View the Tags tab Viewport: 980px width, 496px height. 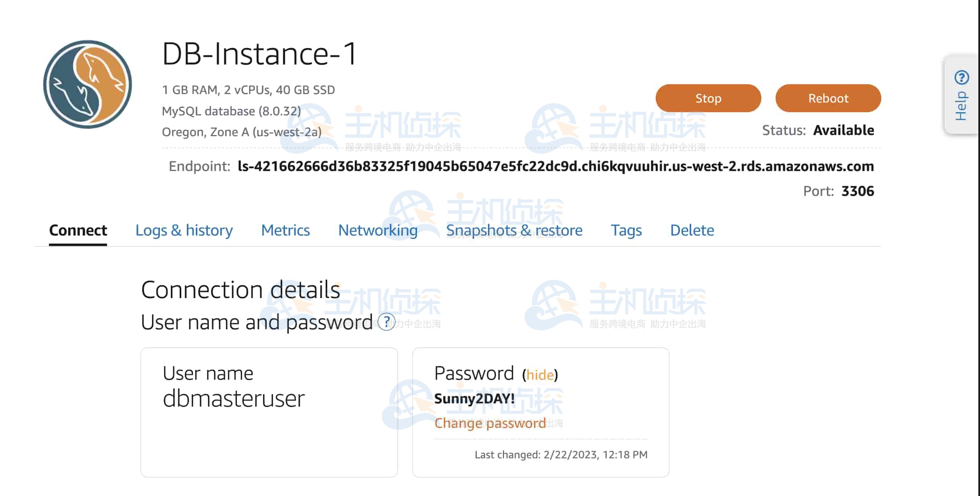626,230
